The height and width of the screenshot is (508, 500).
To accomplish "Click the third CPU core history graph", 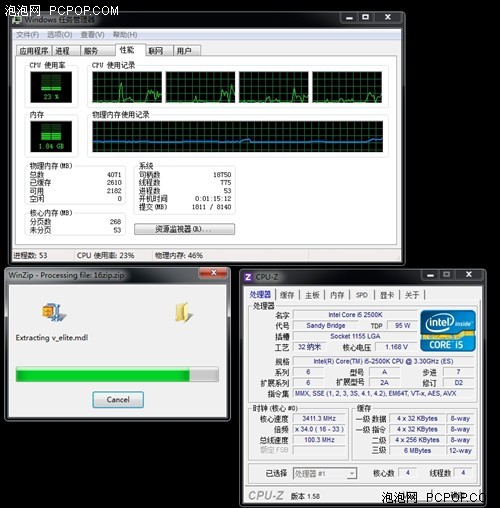I will pyautogui.click(x=274, y=87).
